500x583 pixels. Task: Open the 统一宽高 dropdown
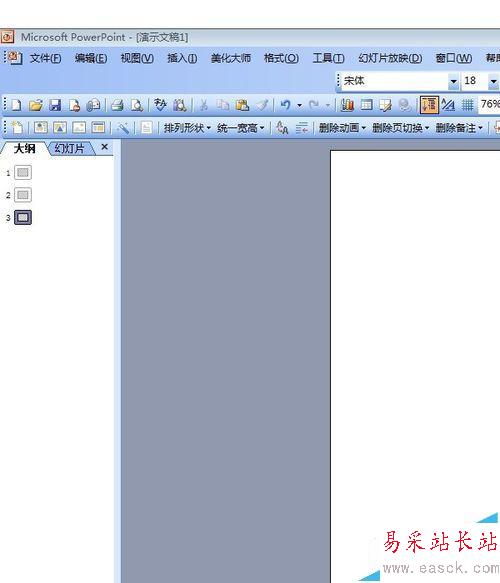coord(241,128)
